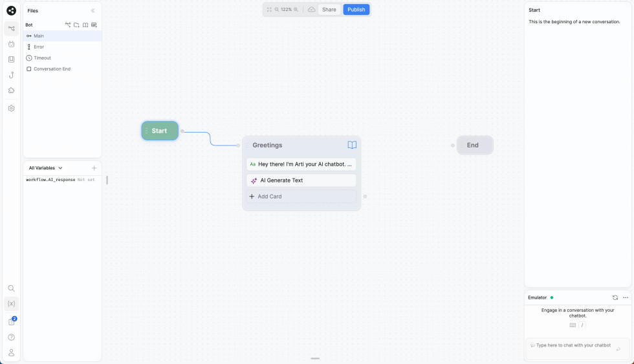The image size is (634, 364).
Task: Click the create new folder icon
Action: pyautogui.click(x=76, y=25)
